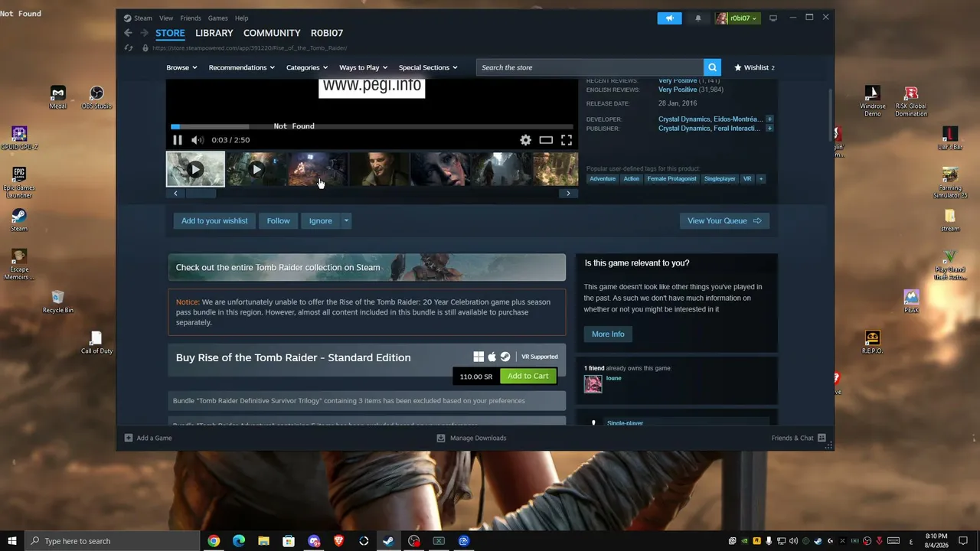The image size is (980, 551).
Task: Go back with the Steam back arrow
Action: pos(128,33)
